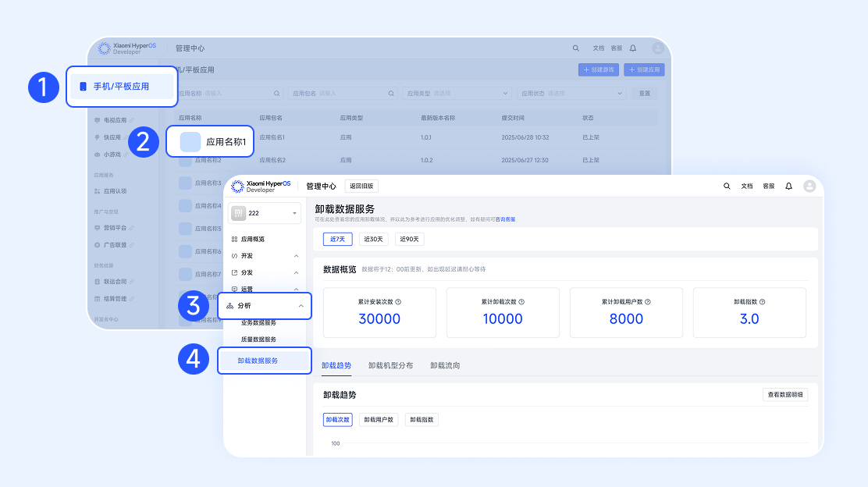Click the 分析 analytics icon in sidebar
The image size is (868, 487).
229,306
